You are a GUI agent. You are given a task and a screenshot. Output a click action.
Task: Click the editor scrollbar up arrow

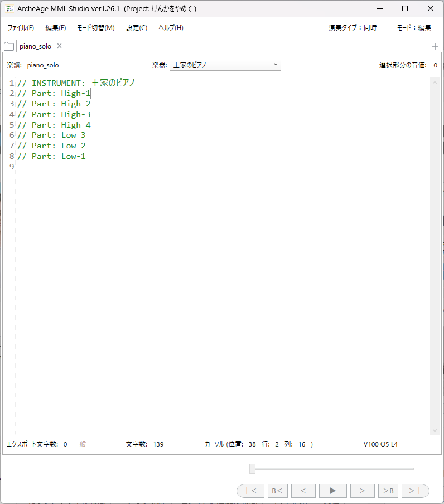(435, 83)
